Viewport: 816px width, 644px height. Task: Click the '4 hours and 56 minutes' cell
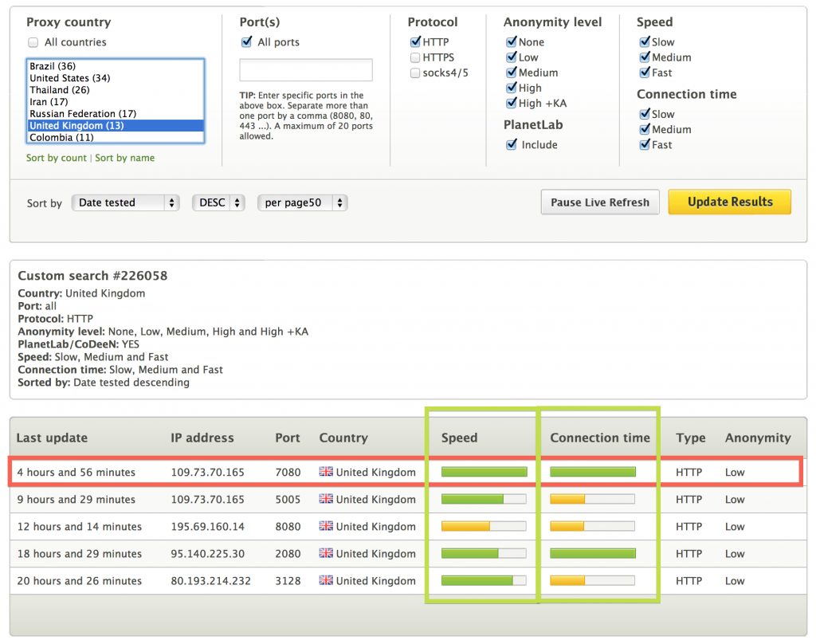(76, 472)
